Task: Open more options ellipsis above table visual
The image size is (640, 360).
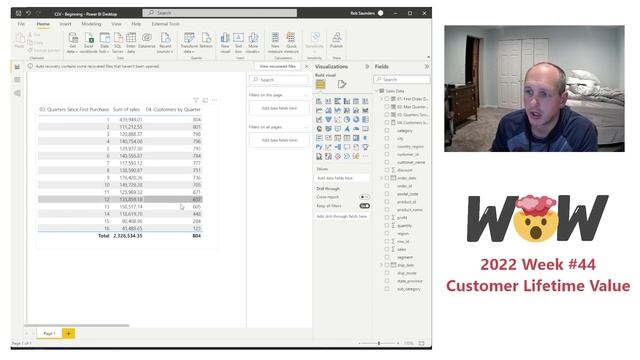Action: click(215, 100)
